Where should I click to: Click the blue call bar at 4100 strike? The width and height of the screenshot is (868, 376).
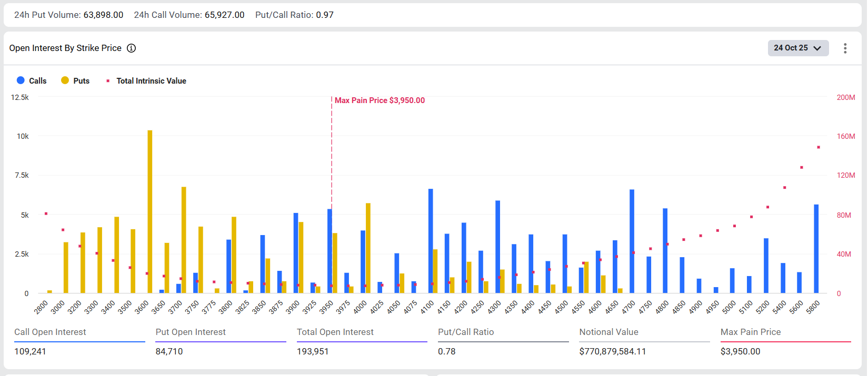click(431, 241)
